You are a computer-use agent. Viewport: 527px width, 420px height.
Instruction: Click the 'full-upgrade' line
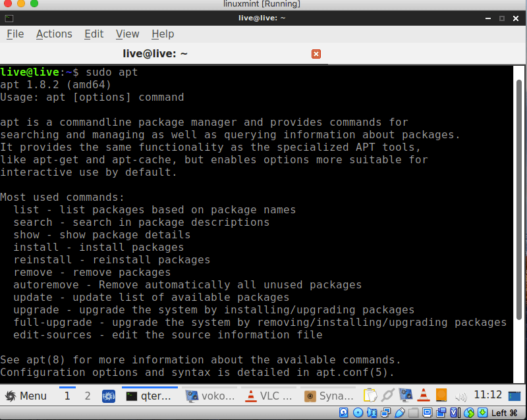tap(260, 322)
